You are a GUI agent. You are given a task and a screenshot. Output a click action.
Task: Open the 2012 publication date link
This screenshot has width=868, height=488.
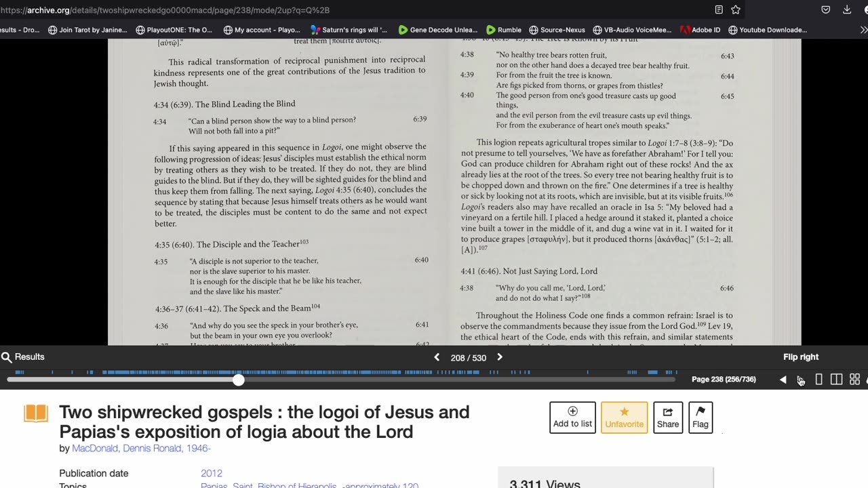click(212, 473)
